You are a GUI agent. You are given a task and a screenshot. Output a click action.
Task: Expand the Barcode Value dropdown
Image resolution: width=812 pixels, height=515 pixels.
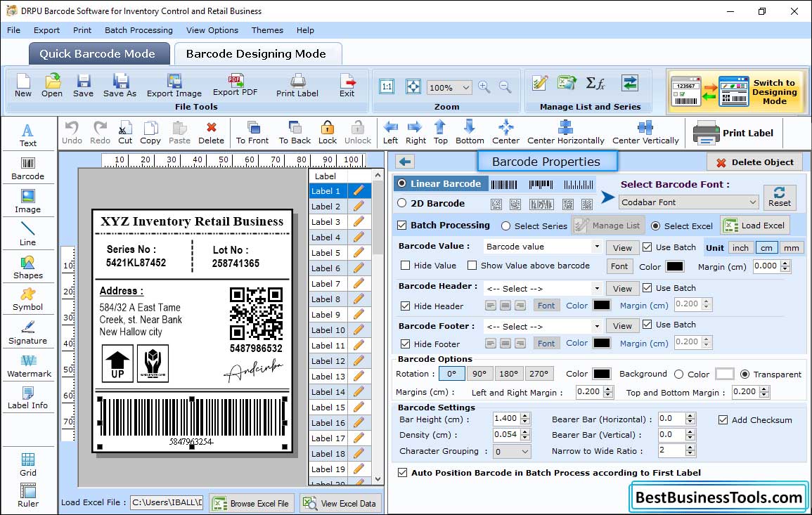pos(597,247)
